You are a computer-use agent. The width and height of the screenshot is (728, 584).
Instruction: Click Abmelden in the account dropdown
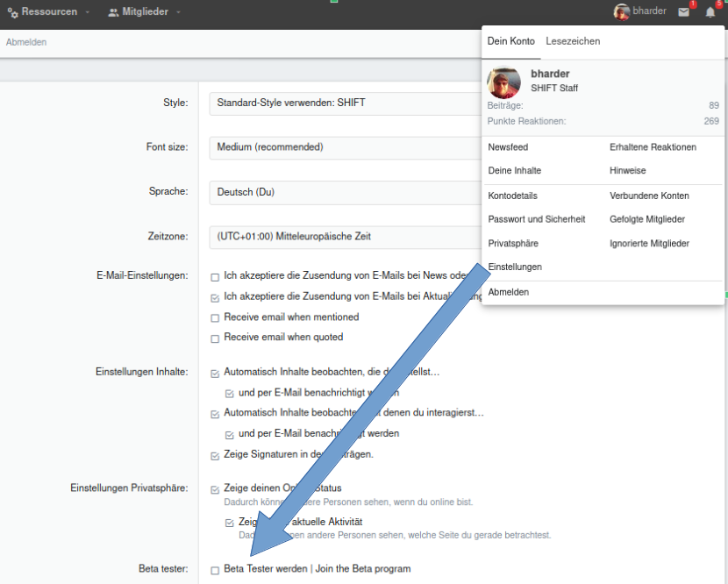click(x=509, y=292)
